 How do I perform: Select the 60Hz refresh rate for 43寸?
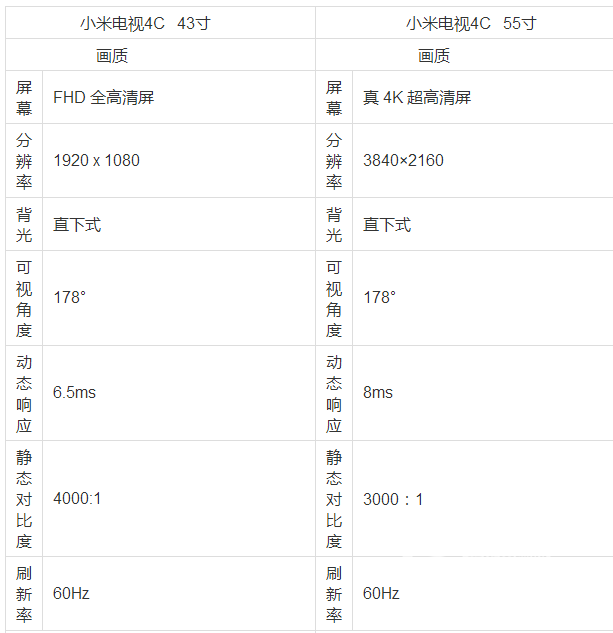(x=71, y=594)
